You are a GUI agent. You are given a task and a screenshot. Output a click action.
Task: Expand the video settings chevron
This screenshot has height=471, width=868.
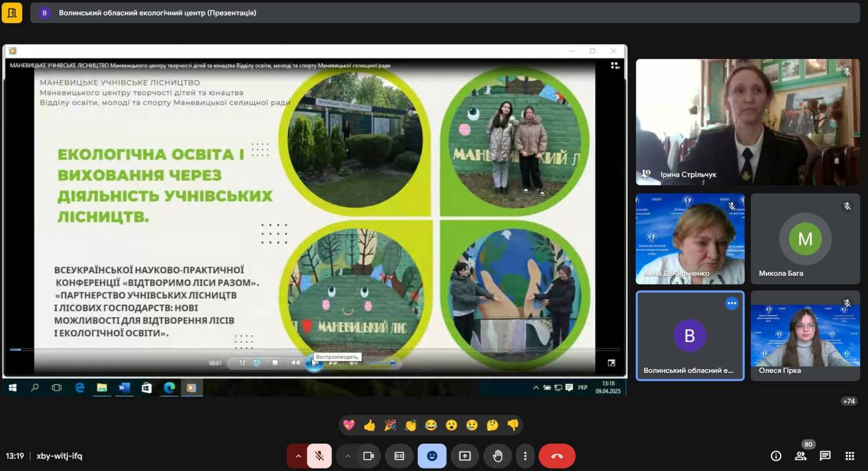347,456
